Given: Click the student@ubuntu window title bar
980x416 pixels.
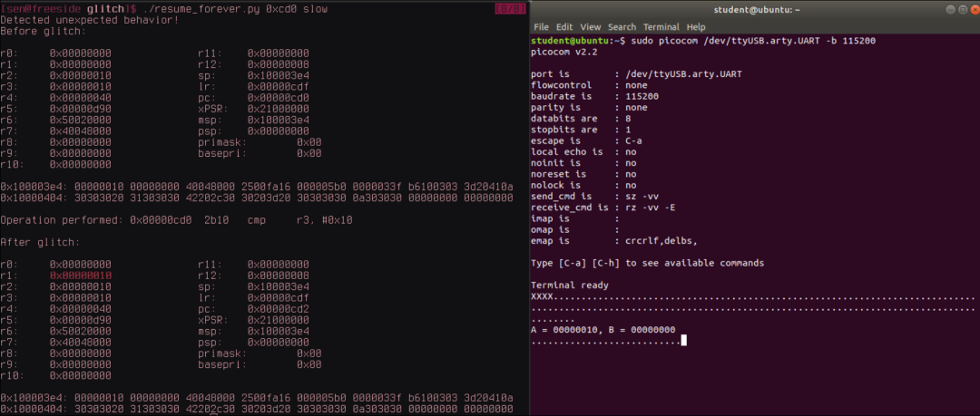Looking at the screenshot, I should point(754,9).
